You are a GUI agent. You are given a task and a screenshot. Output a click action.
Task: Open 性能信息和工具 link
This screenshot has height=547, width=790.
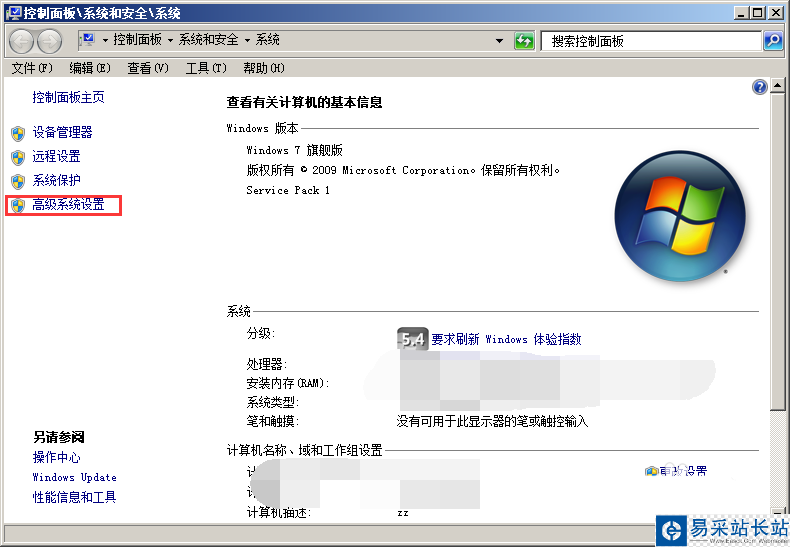75,497
